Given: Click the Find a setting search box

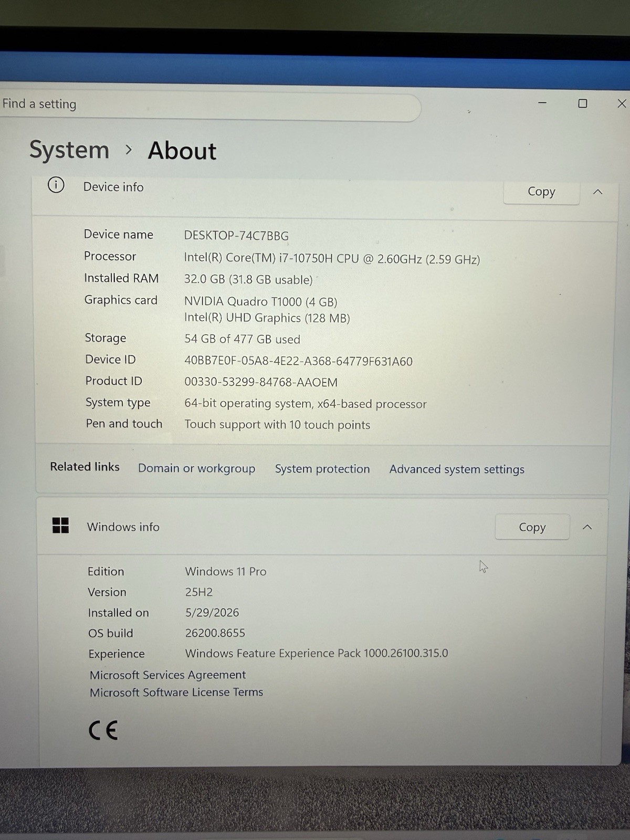Looking at the screenshot, I should (x=210, y=105).
